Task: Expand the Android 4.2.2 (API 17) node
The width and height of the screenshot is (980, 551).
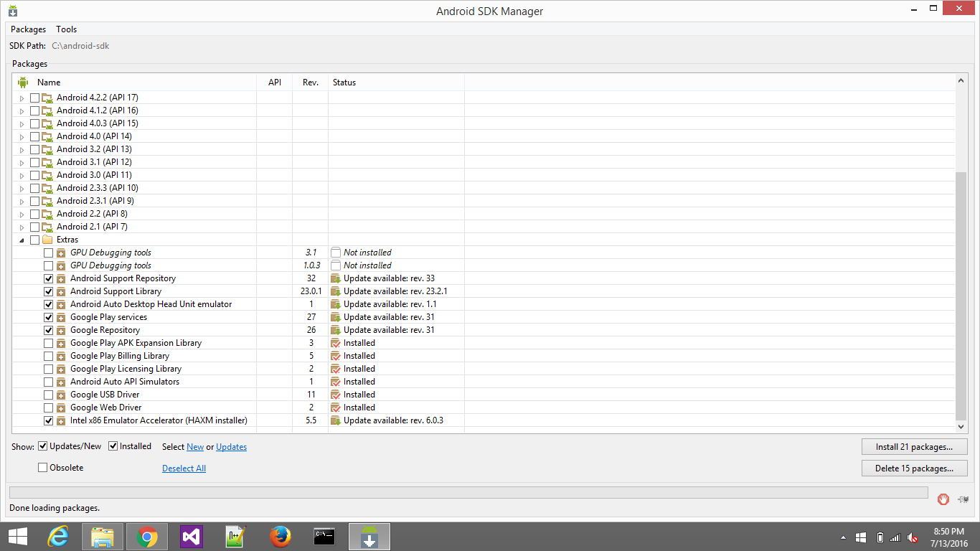Action: click(x=22, y=98)
